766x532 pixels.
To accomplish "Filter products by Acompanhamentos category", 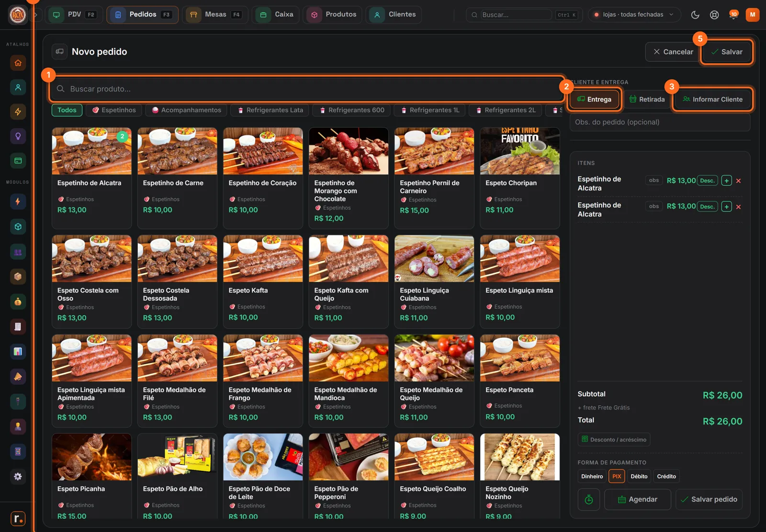I will pyautogui.click(x=186, y=111).
